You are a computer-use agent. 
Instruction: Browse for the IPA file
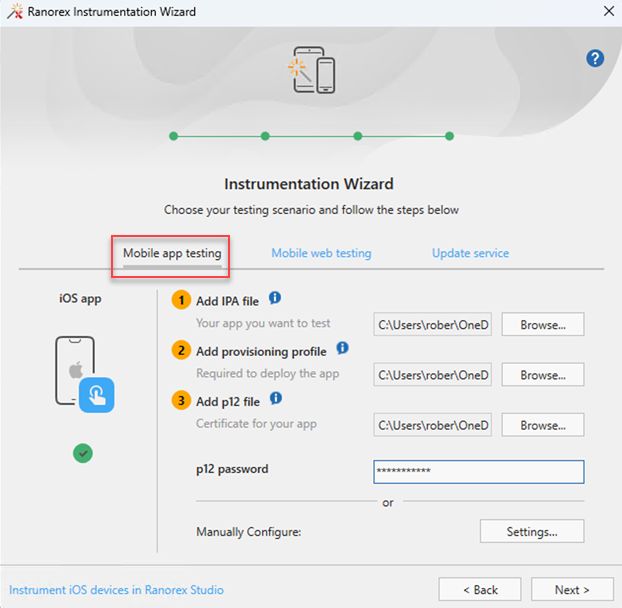543,324
